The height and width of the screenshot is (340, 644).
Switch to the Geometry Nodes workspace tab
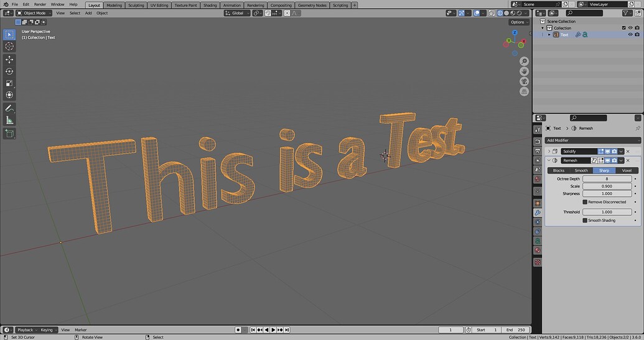[312, 6]
